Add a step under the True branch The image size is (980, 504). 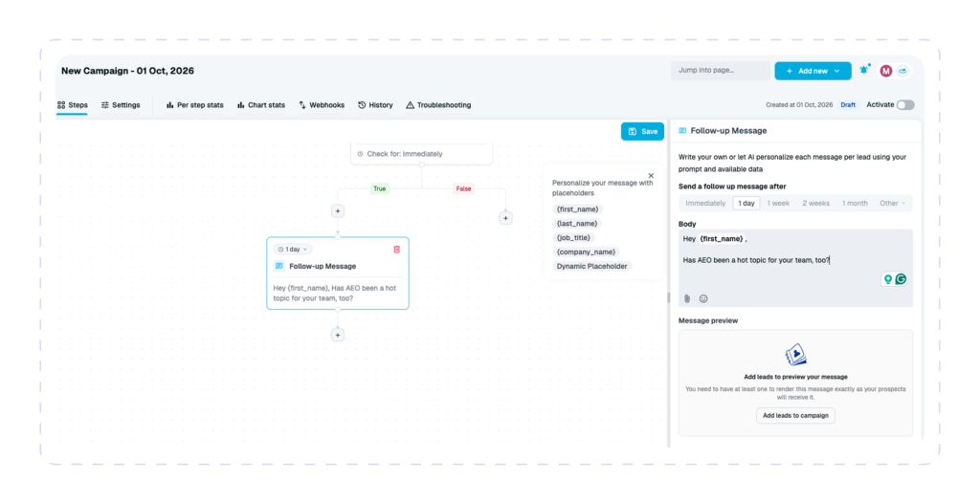tap(338, 211)
